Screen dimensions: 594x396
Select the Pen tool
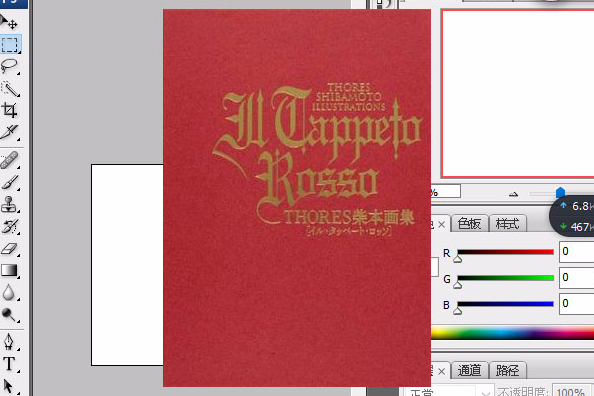pyautogui.click(x=10, y=342)
